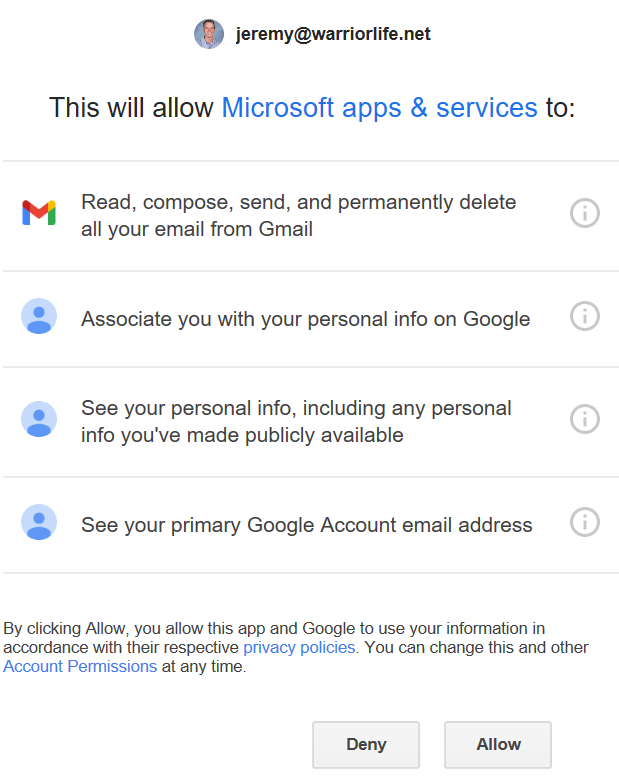Open info for primary email address permission
Image resolution: width=619 pixels, height=780 pixels.
584,522
